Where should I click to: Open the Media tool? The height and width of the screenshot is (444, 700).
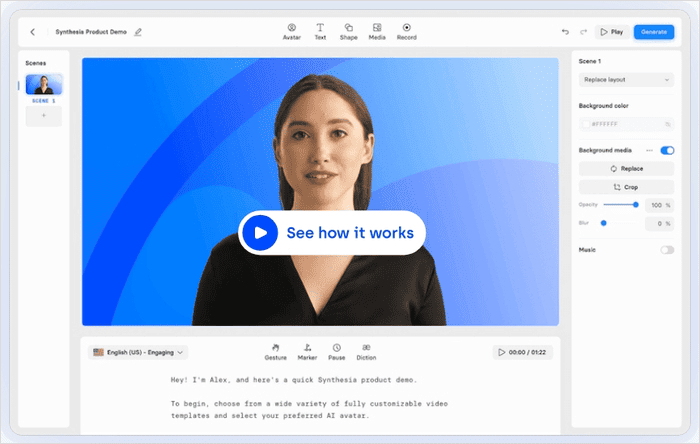(377, 31)
